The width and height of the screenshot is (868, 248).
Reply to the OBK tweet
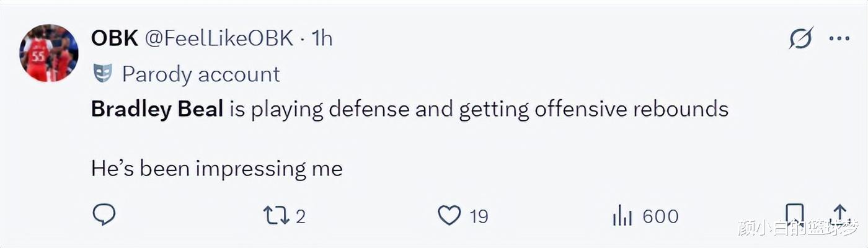pos(104,215)
